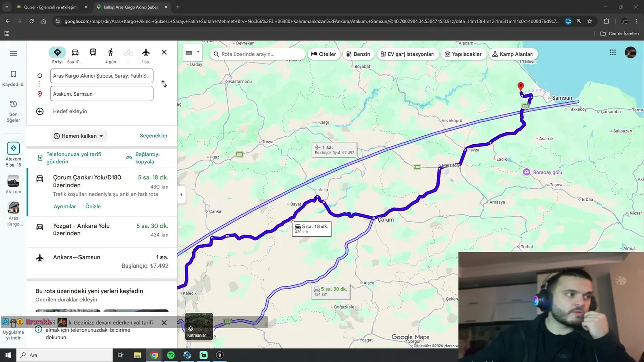Image resolution: width=644 pixels, height=362 pixels.
Task: Reload the current page
Action: coord(32,21)
